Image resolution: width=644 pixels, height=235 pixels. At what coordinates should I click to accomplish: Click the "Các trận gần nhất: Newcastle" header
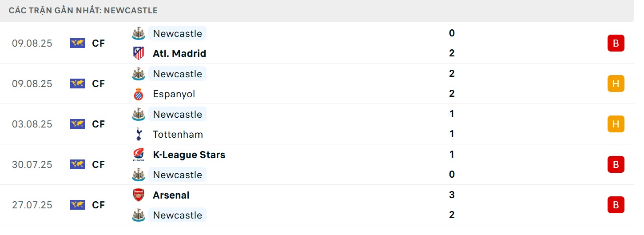click(83, 10)
